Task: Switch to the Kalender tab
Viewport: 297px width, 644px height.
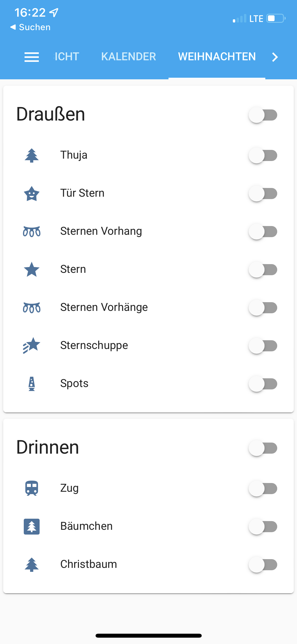Action: 129,57
